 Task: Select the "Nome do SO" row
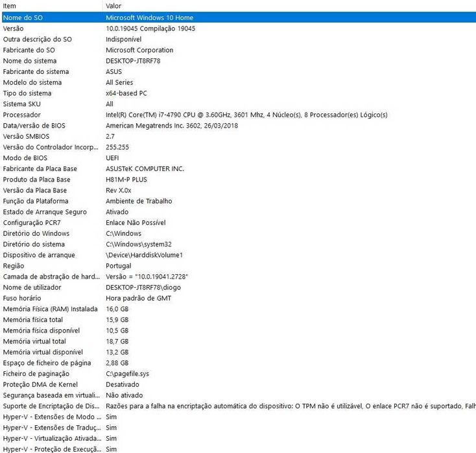pos(239,17)
